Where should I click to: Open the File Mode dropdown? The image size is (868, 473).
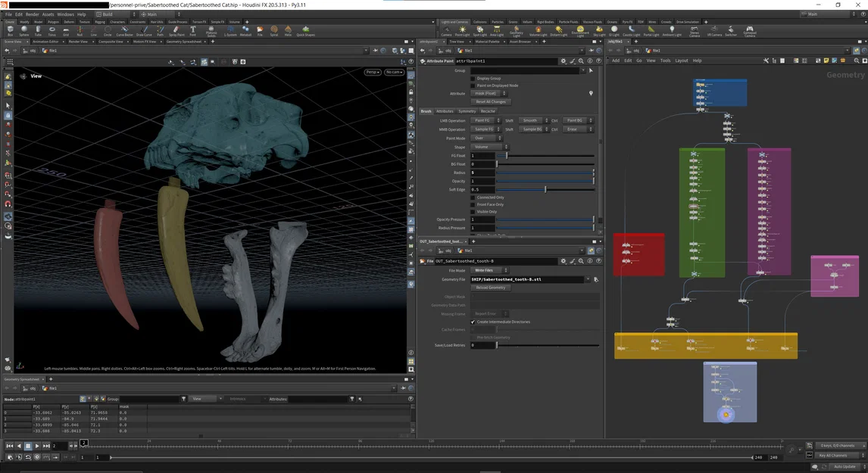pyautogui.click(x=490, y=270)
